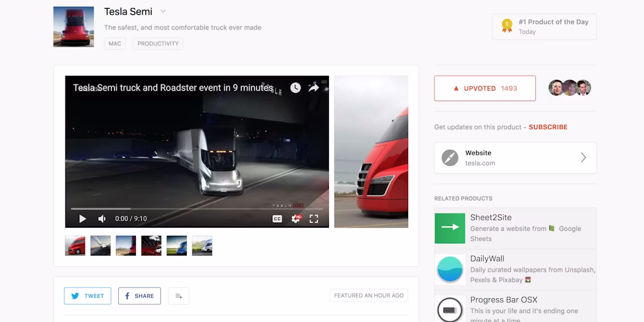Click the RELATED PRODUCTS heading
The width and height of the screenshot is (644, 322).
point(464,198)
